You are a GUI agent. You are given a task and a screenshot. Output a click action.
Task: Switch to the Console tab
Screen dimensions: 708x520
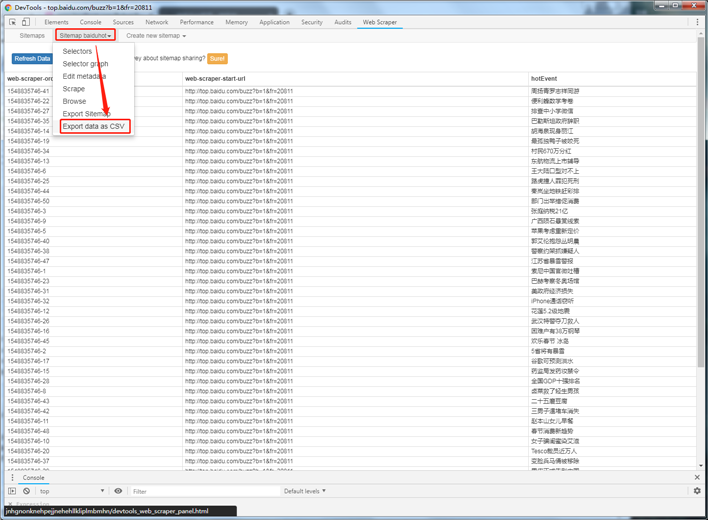click(x=90, y=22)
